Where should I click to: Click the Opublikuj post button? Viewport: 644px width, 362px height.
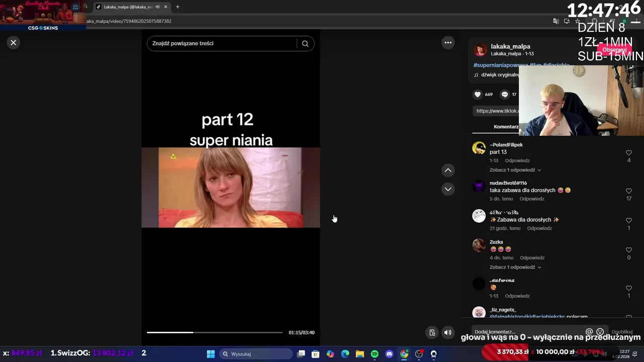point(622,332)
